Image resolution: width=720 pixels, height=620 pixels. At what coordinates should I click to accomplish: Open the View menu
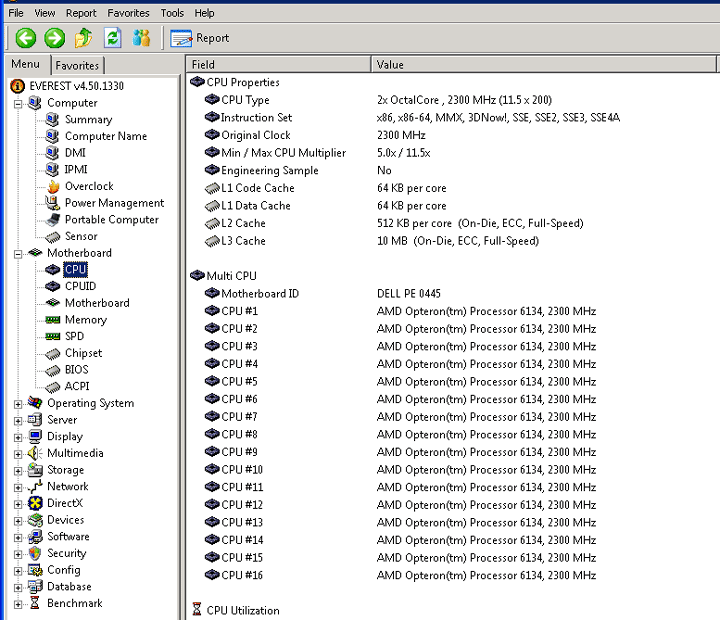[45, 13]
